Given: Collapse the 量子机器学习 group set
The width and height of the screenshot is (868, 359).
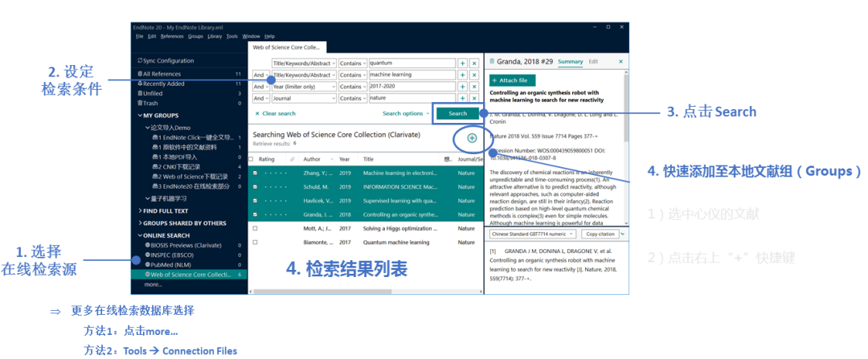Looking at the screenshot, I should (x=147, y=198).
